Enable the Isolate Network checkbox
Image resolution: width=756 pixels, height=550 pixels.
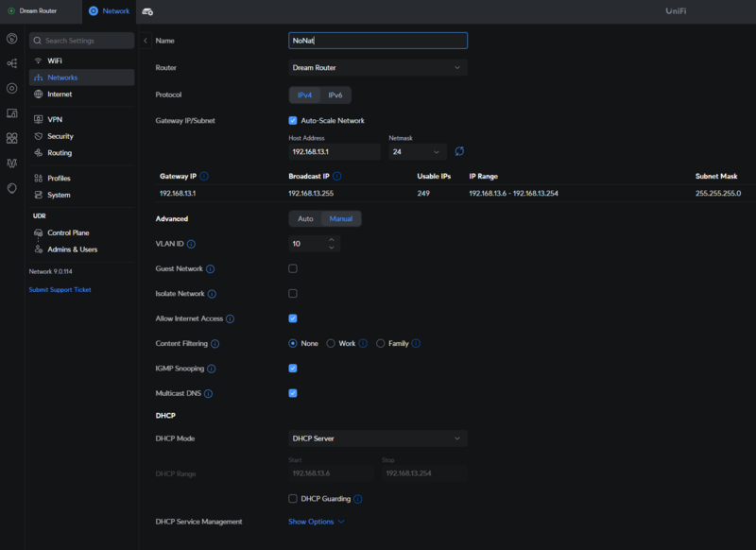click(x=293, y=294)
